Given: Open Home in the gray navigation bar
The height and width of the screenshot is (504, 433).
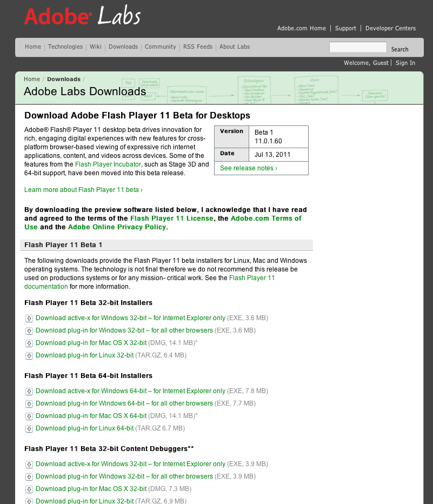Looking at the screenshot, I should (x=33, y=47).
